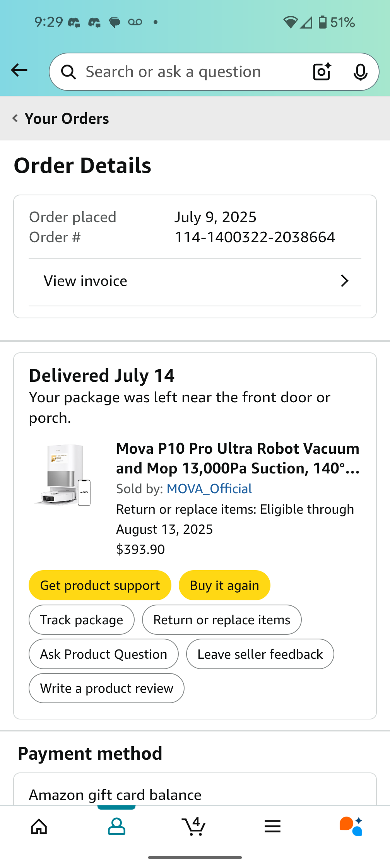Tap the back arrow icon
390x868 pixels.
point(19,70)
